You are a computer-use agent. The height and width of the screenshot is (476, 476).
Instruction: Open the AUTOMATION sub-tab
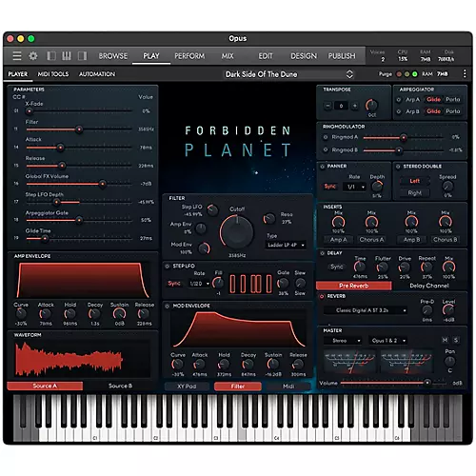pos(97,74)
